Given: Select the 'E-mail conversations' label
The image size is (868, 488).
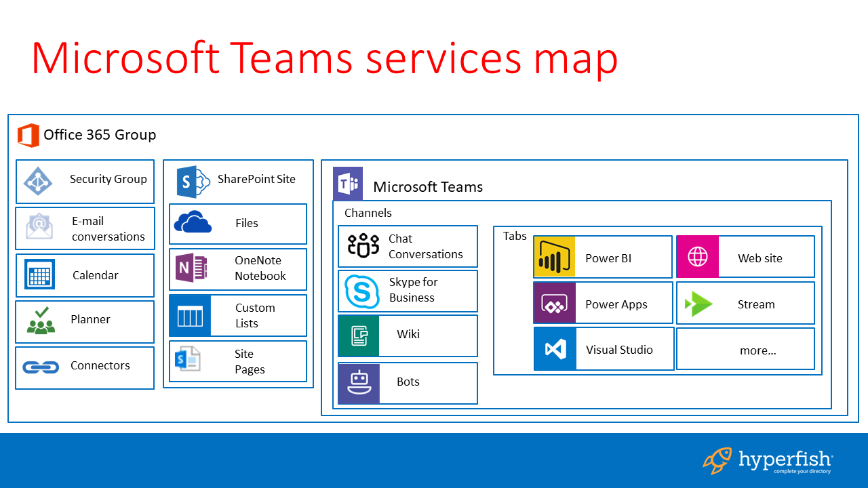Looking at the screenshot, I should tap(108, 229).
